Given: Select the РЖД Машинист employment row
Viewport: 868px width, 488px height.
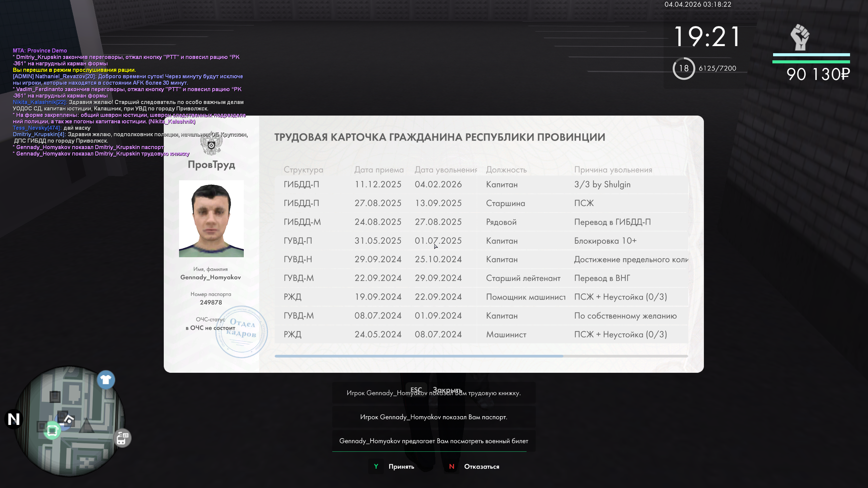Looking at the screenshot, I should (481, 334).
